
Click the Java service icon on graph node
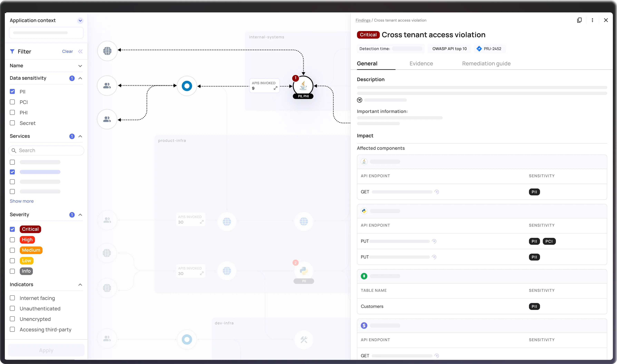coord(303,86)
